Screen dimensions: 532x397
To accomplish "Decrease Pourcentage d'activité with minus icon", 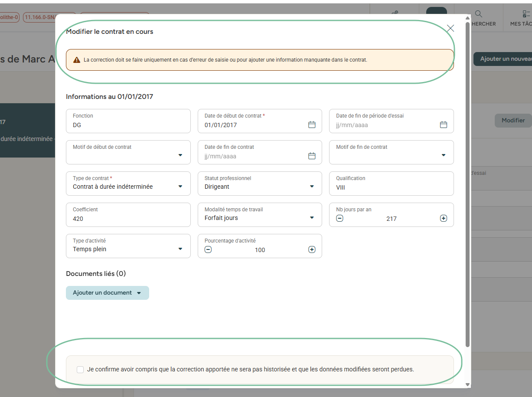I will (208, 250).
